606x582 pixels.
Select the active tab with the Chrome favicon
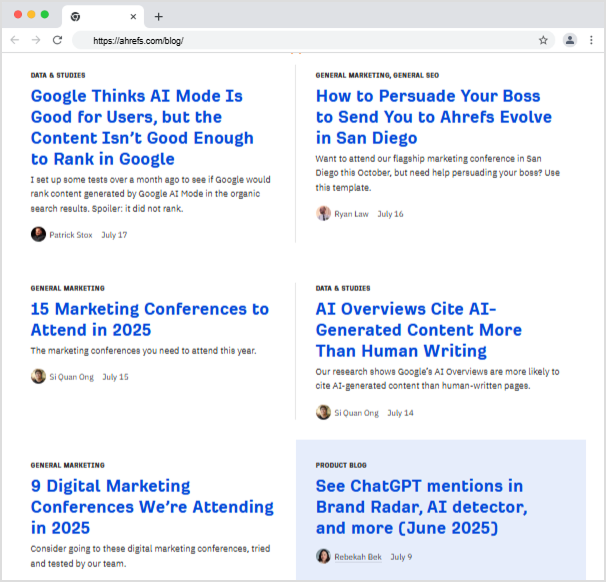[103, 17]
